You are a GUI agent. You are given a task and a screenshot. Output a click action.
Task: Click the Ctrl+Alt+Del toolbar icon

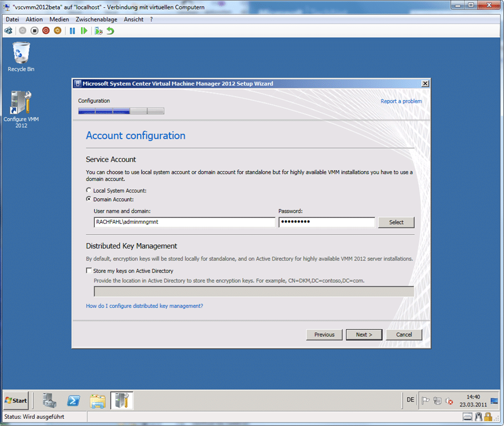tap(8, 31)
